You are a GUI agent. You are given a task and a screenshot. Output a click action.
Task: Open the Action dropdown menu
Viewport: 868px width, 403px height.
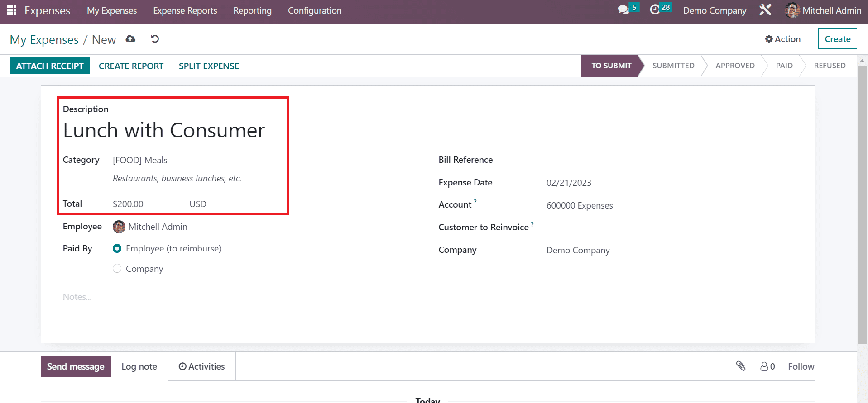(782, 39)
